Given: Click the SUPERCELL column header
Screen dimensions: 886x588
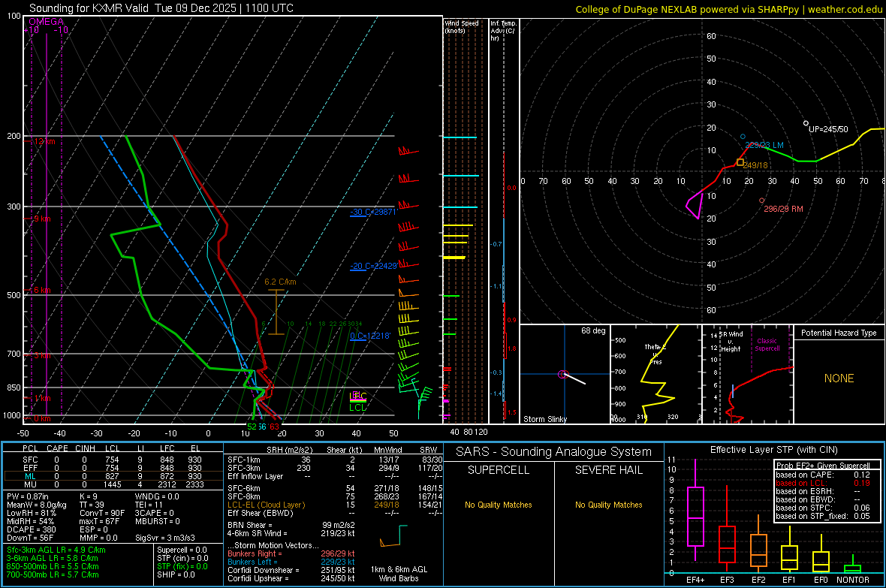Looking at the screenshot, I should 499,470.
